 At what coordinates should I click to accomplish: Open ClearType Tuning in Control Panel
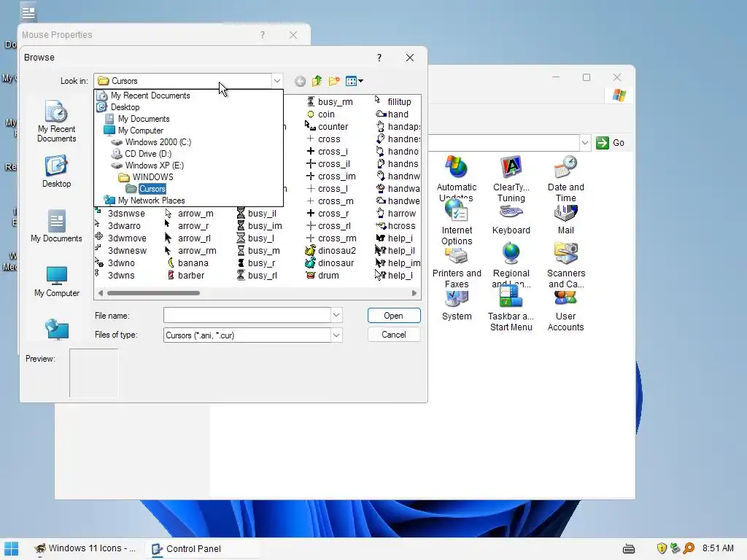coord(511,179)
